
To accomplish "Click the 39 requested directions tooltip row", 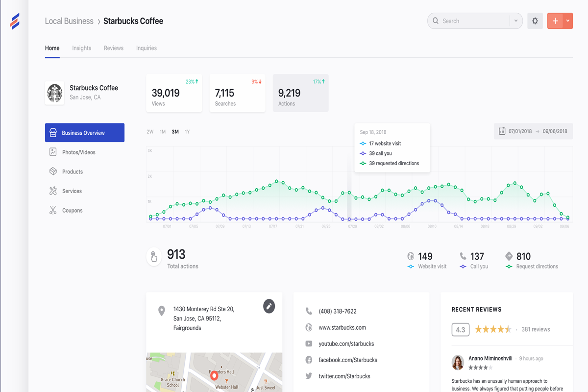I will (390, 163).
